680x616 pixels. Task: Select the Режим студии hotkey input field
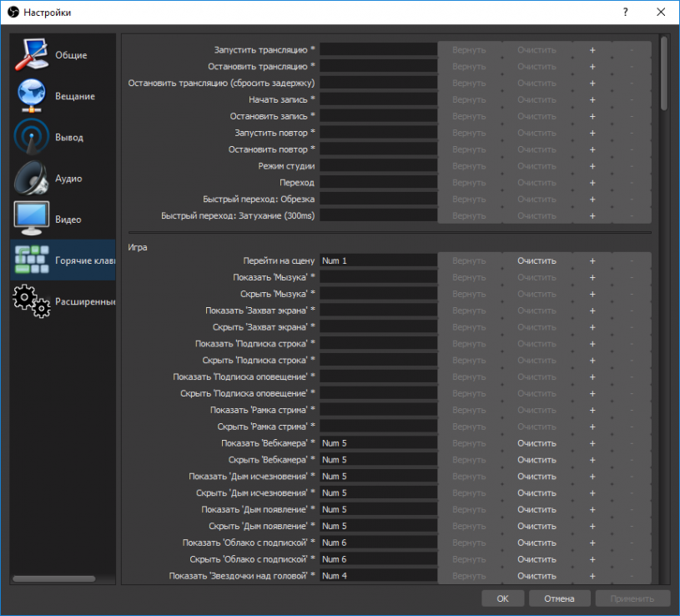click(x=378, y=166)
